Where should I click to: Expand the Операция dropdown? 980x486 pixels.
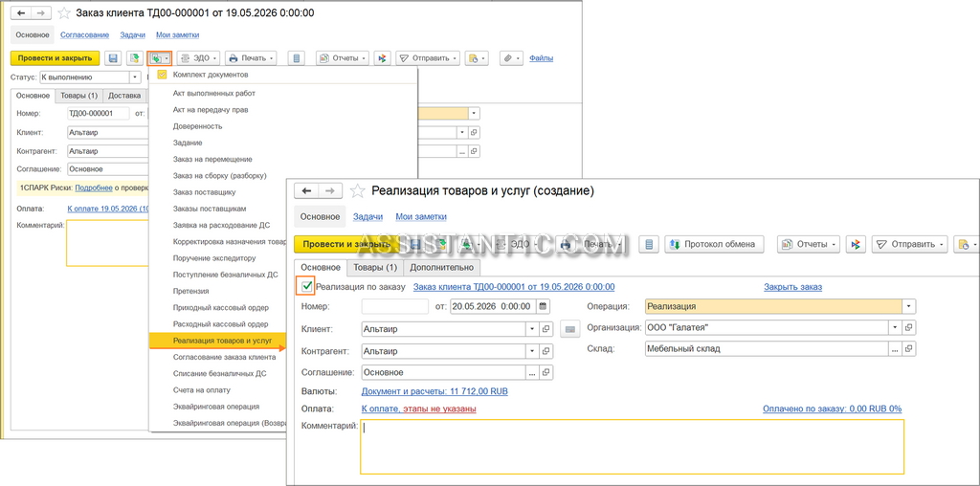pos(909,306)
